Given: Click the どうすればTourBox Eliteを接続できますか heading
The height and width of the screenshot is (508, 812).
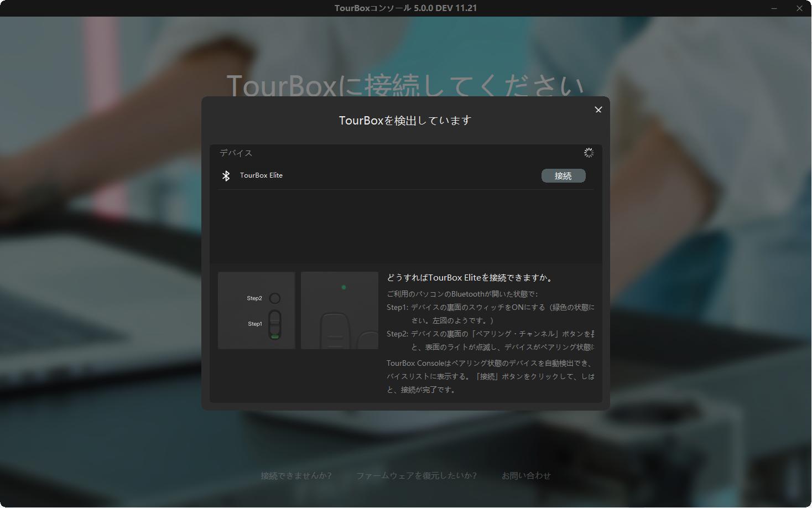Looking at the screenshot, I should tap(470, 278).
